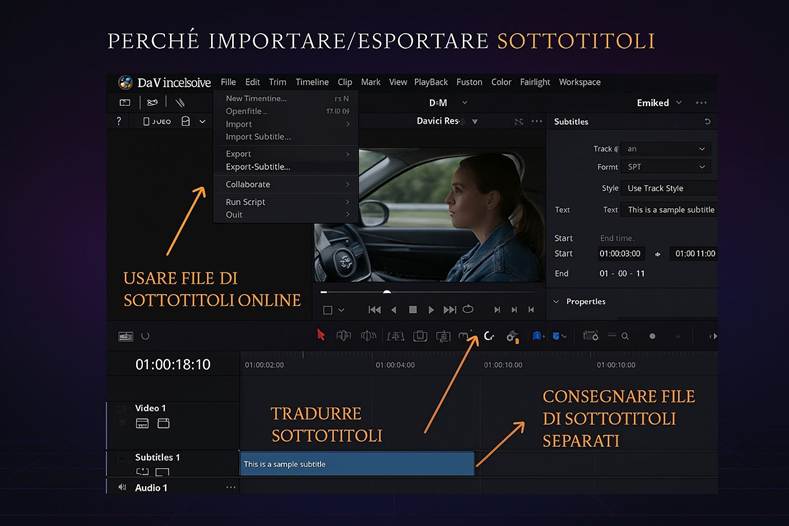Viewport: 789px width, 526px height.
Task: Open the Emiked dropdown arrow
Action: (x=679, y=103)
